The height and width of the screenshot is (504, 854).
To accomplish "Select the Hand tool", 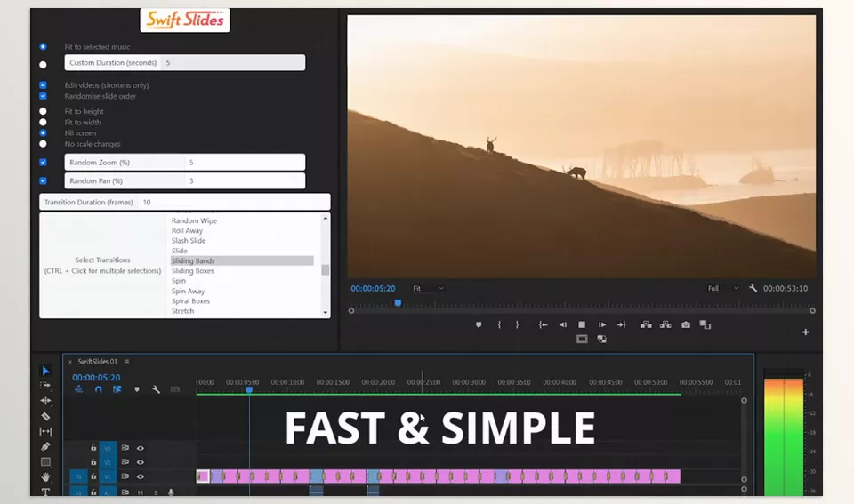I will (x=45, y=476).
